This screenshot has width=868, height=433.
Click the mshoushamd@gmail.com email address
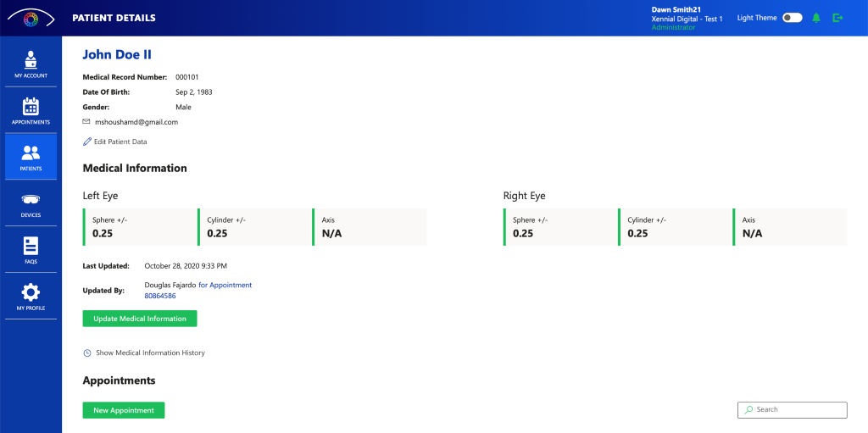pyautogui.click(x=136, y=122)
